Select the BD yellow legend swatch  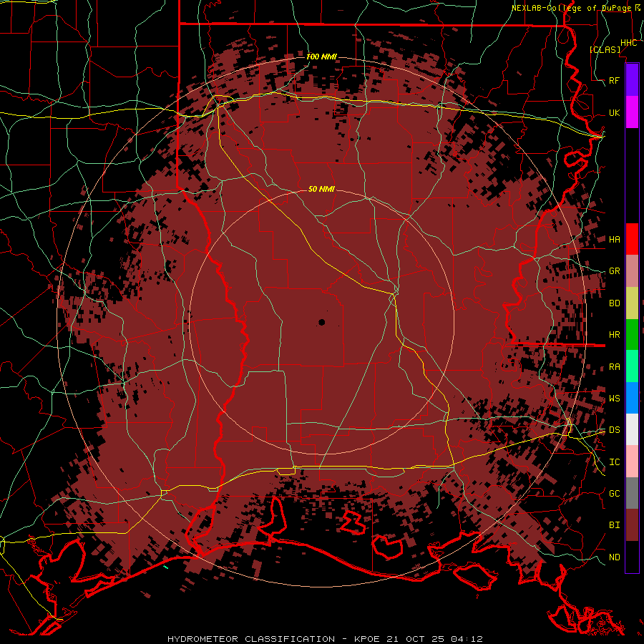pos(632,303)
